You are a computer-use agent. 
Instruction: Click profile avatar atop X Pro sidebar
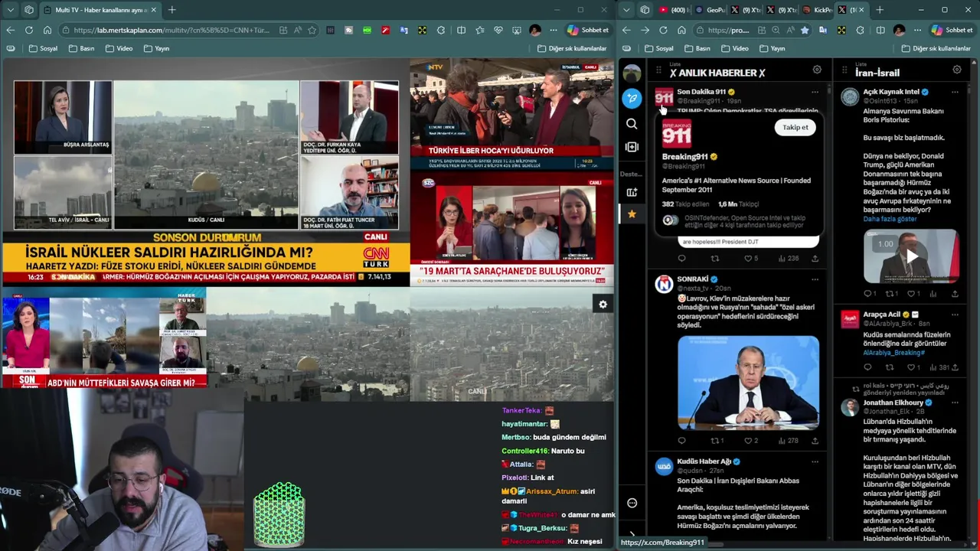click(632, 73)
